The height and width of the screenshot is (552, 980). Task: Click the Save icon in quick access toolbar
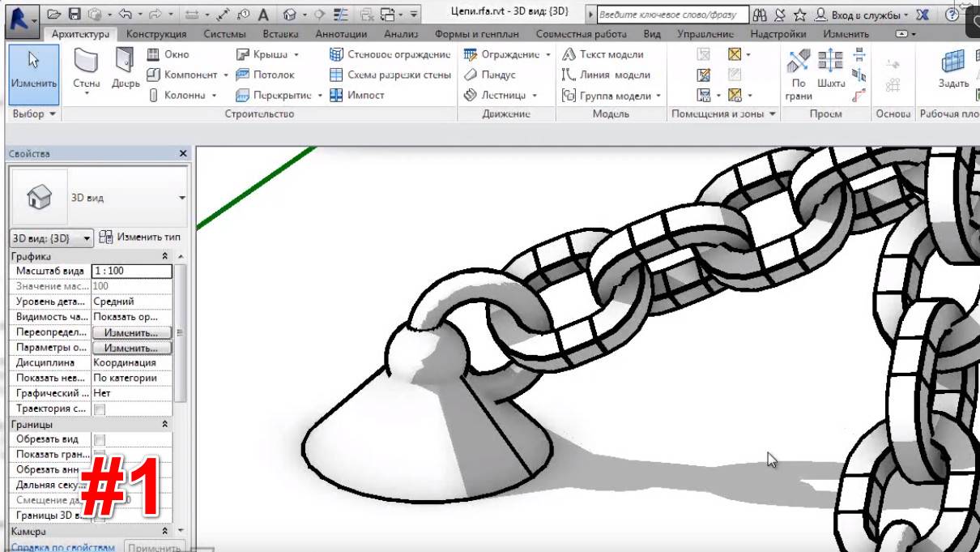tap(75, 15)
